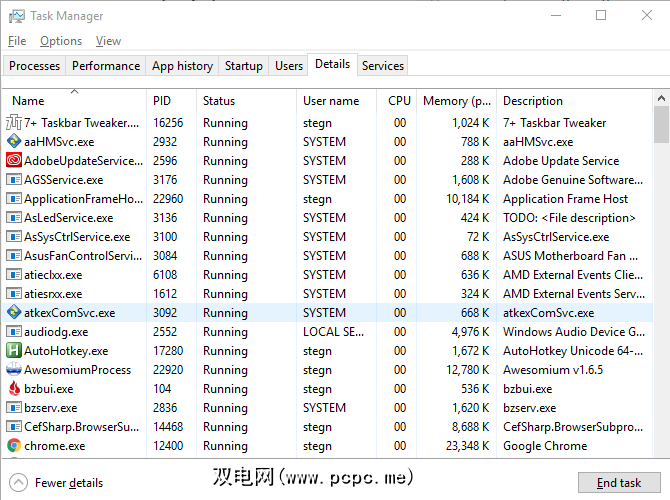This screenshot has width=670, height=500.
Task: Sort processes by the Name column header
Action: tap(28, 101)
